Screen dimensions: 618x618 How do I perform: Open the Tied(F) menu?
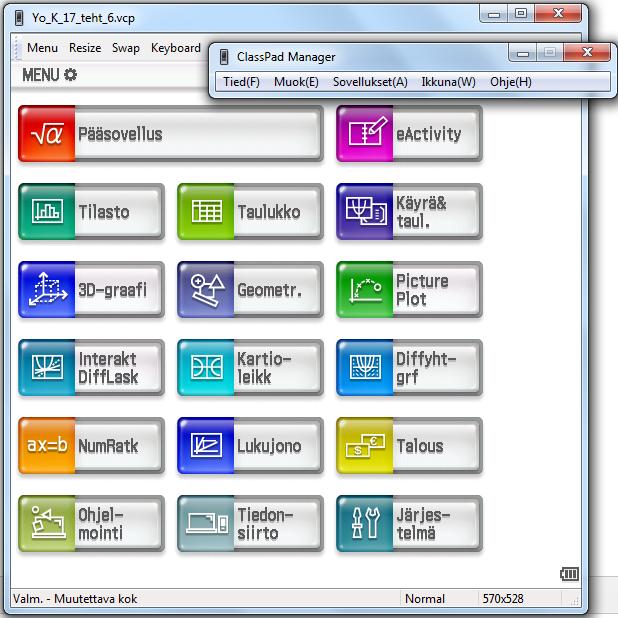(241, 82)
